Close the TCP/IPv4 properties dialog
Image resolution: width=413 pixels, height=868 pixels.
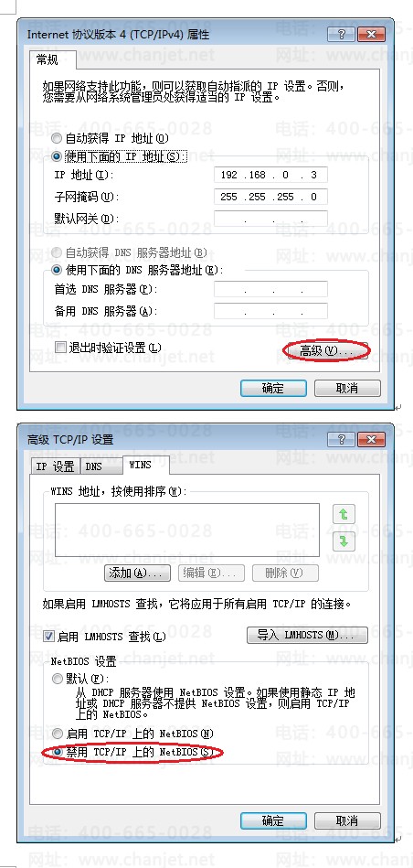point(371,35)
